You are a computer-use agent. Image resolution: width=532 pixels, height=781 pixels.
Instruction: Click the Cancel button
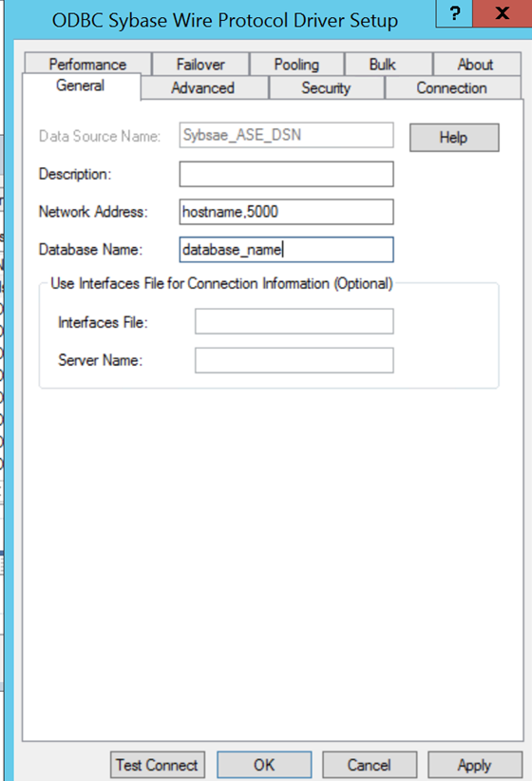click(370, 765)
